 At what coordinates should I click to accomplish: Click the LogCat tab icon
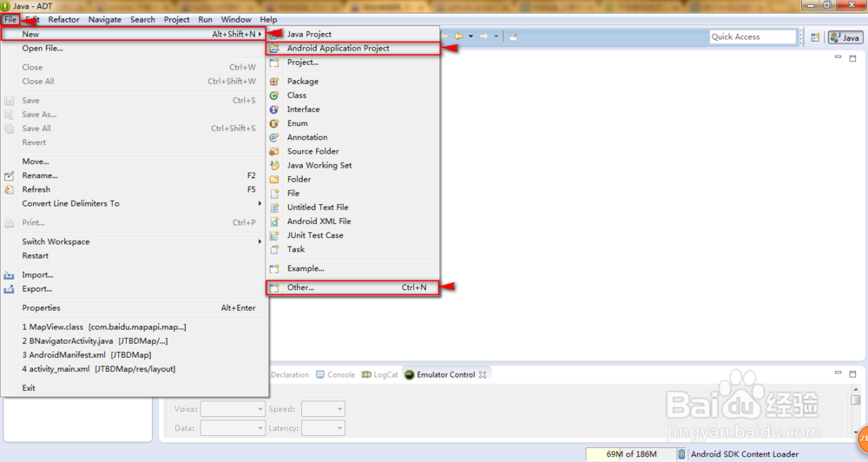pos(366,375)
